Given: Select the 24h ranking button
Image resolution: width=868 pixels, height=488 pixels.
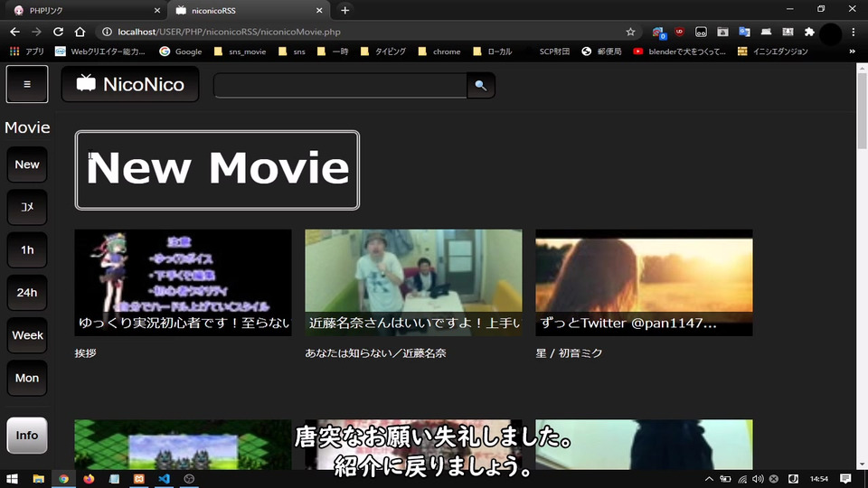Looking at the screenshot, I should pos(27,293).
